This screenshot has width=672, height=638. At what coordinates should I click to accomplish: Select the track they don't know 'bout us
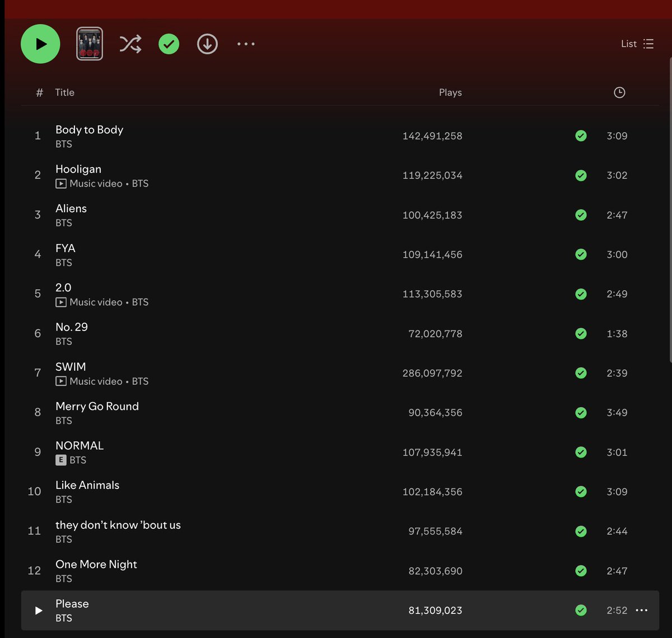(x=118, y=525)
